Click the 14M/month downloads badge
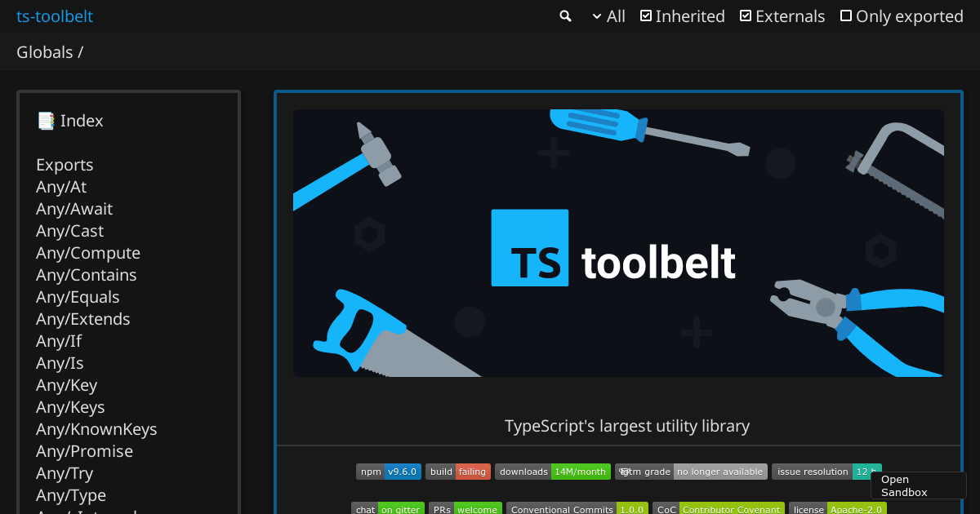Screen dimensions: 980x514 coord(552,471)
